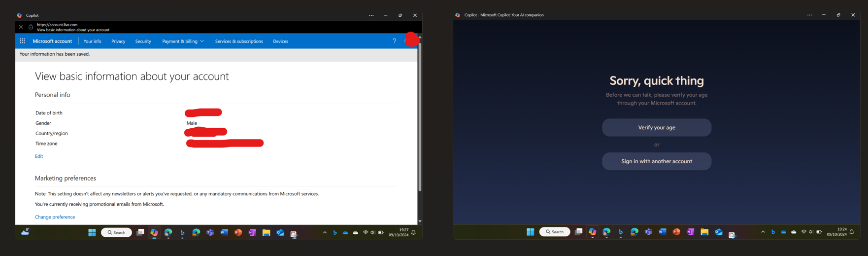Open the three-dots menu in 'Your AI companion' window
The height and width of the screenshot is (256, 868).
809,15
